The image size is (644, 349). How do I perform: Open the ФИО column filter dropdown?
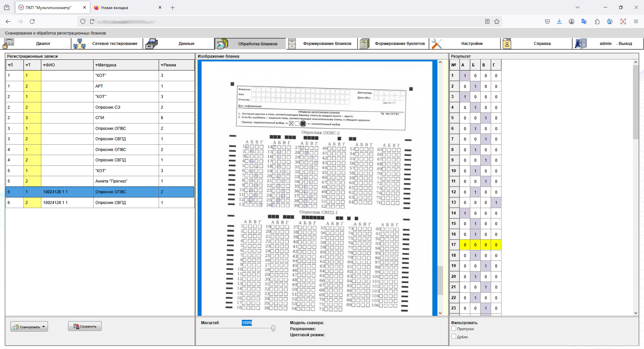point(44,65)
